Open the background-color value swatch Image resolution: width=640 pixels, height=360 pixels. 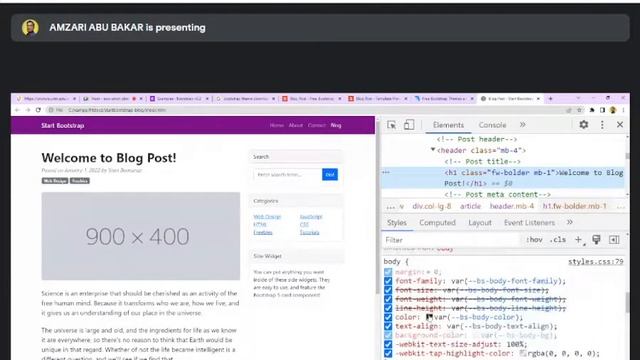click(476, 335)
